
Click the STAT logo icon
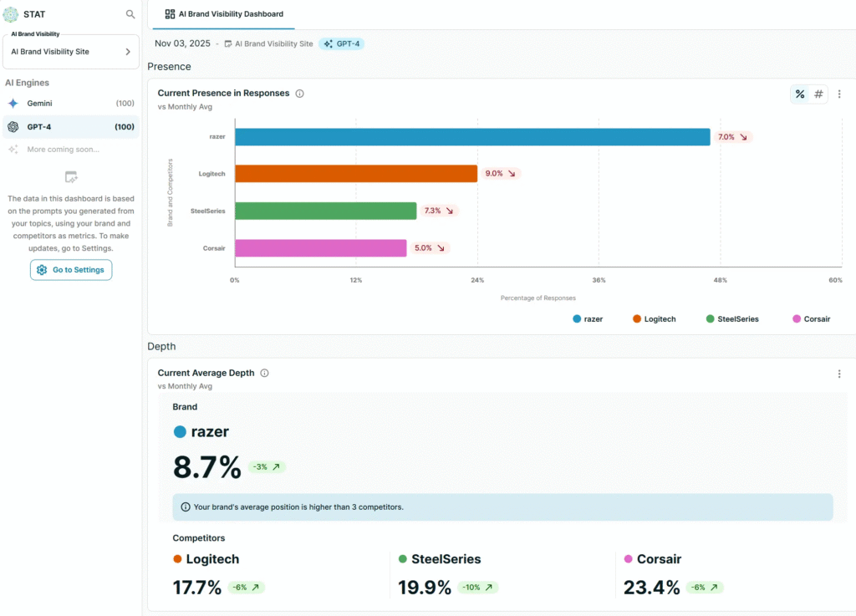tap(11, 14)
